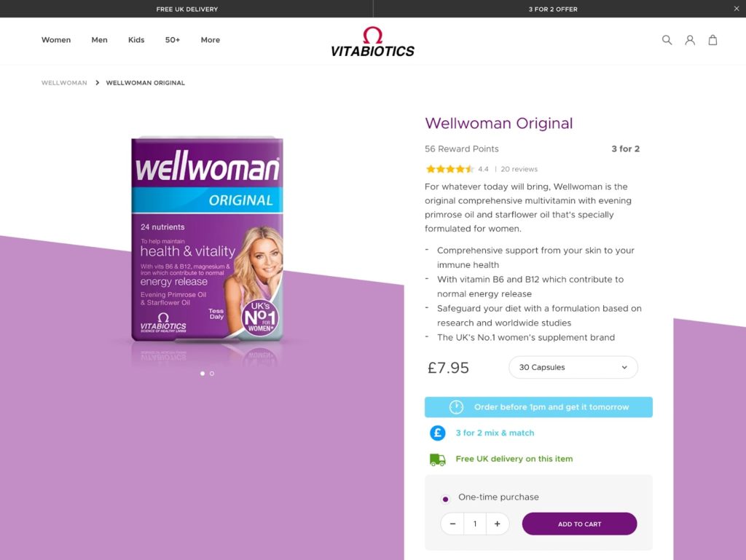Go to the Wellwoman breadcrumb link
The image size is (746, 560).
64,83
